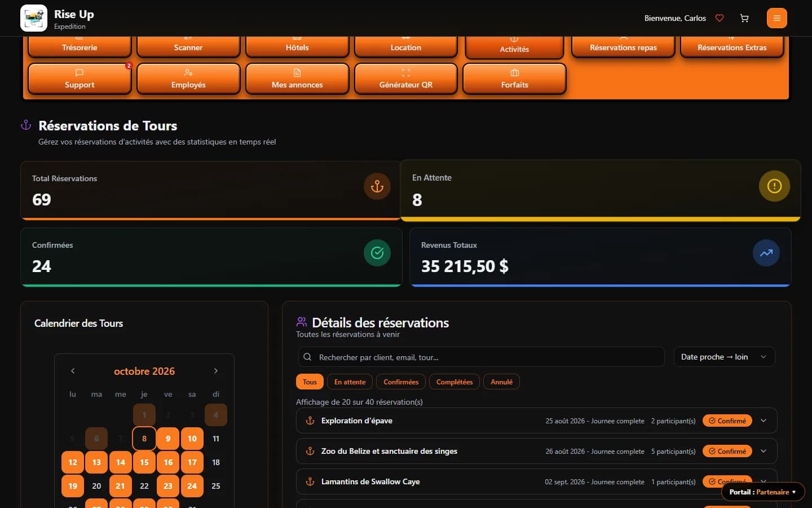Click the alert icon in En Attente card
This screenshot has width=812, height=508.
point(774,186)
